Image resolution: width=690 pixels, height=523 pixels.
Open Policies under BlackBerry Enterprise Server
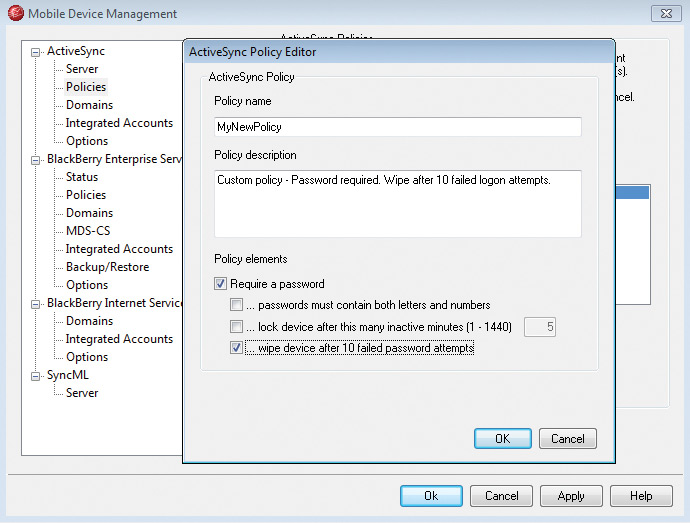(86, 195)
